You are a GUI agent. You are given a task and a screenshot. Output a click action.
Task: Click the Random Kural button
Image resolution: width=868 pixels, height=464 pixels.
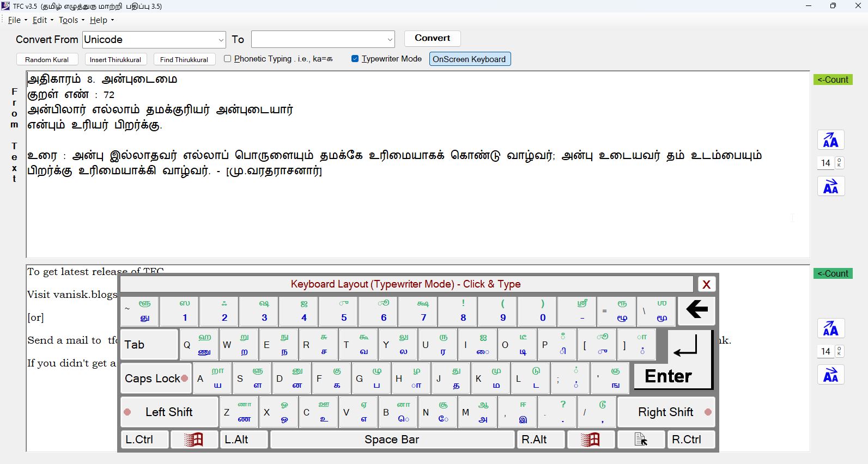[47, 59]
